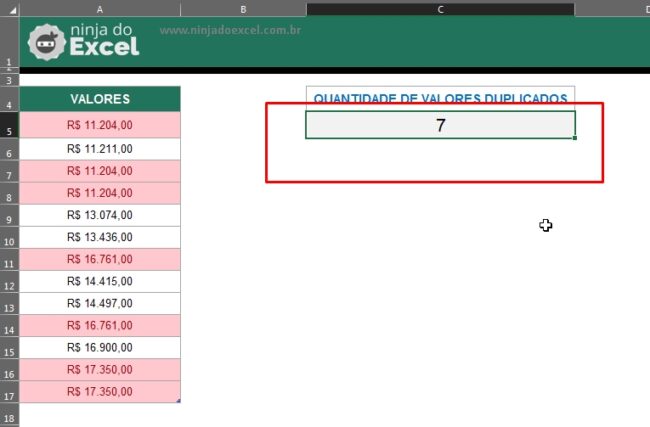The width and height of the screenshot is (650, 427).
Task: Select row 10 header
Action: click(x=9, y=237)
